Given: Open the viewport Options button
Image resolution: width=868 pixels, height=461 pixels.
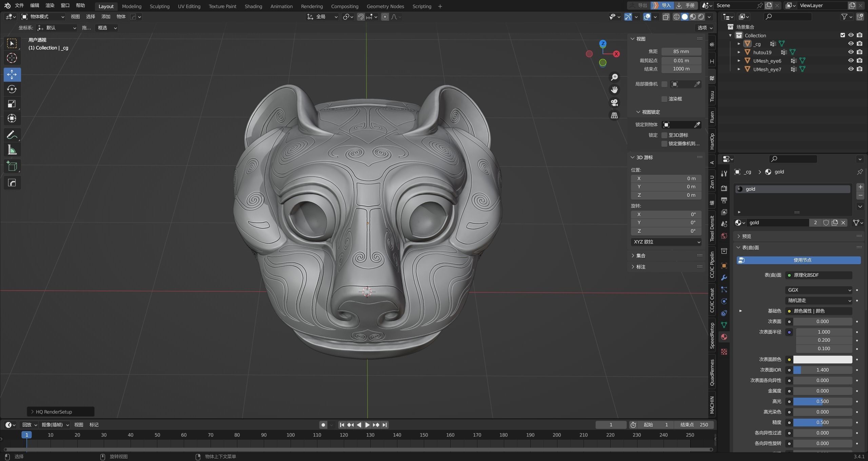Looking at the screenshot, I should [x=705, y=28].
